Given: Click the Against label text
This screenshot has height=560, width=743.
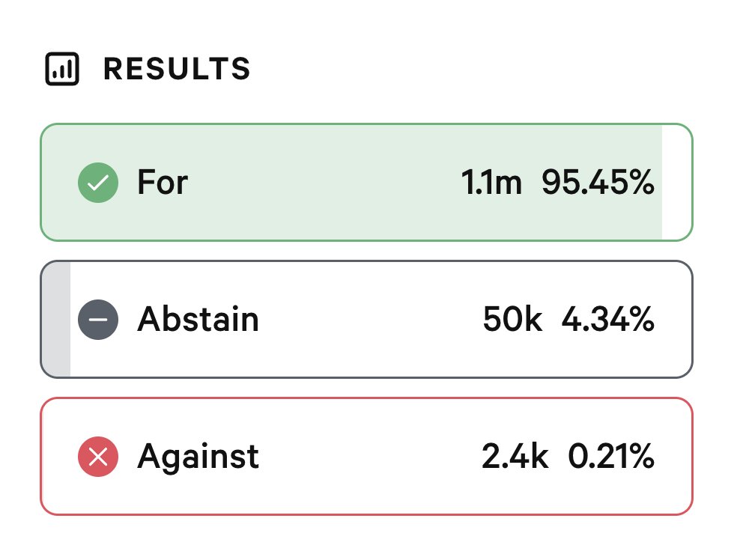Looking at the screenshot, I should (198, 457).
